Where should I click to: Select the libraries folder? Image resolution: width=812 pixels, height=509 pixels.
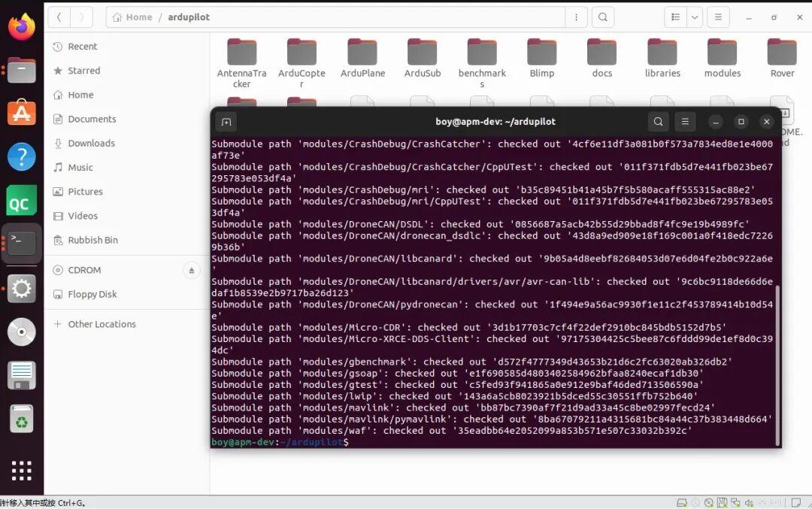[662, 58]
